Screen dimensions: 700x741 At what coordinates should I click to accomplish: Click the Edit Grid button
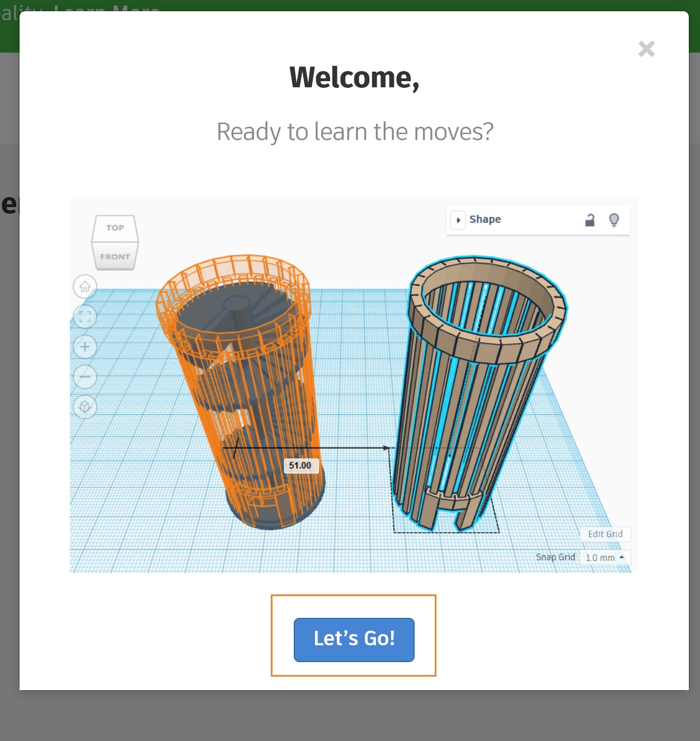(605, 534)
